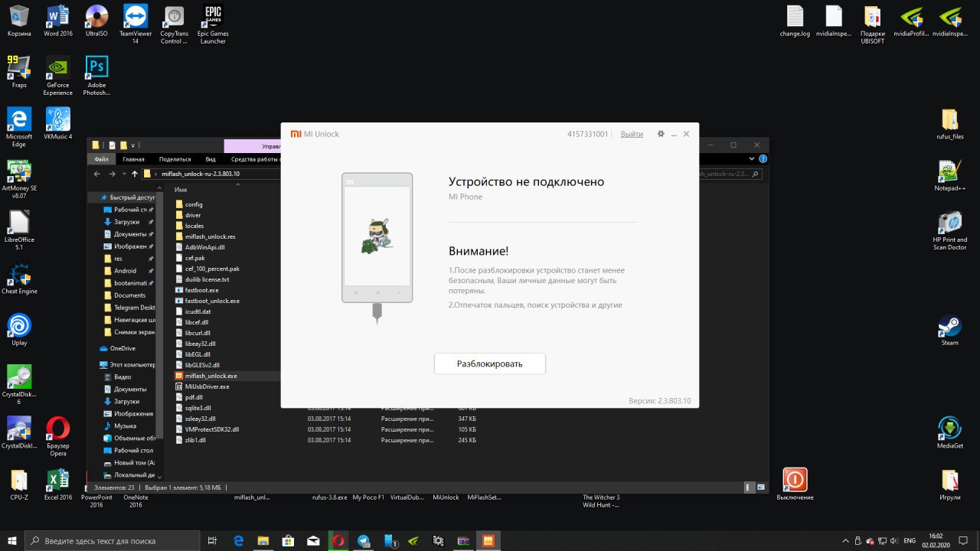
Task: Sort files by Имя column header
Action: click(181, 189)
